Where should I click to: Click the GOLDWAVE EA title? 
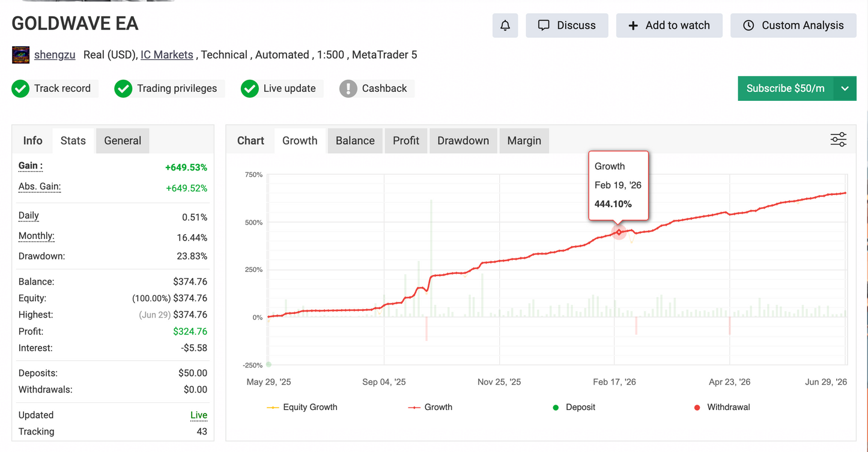click(75, 23)
